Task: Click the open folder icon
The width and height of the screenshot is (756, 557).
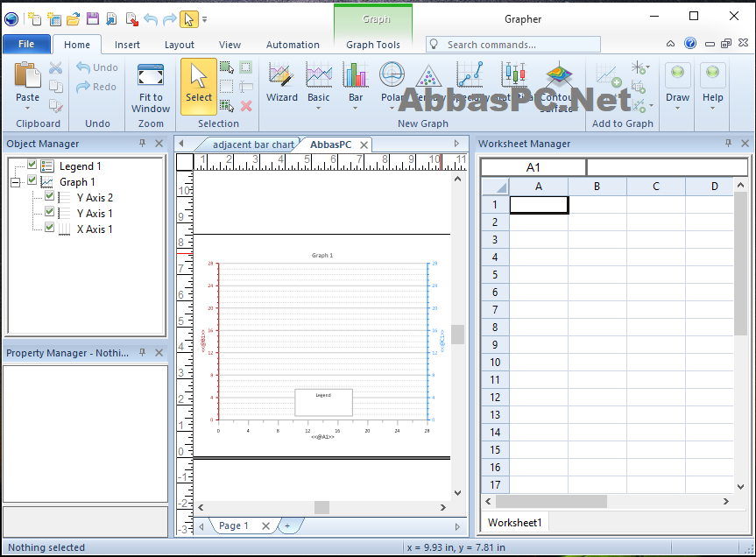Action: (74, 18)
